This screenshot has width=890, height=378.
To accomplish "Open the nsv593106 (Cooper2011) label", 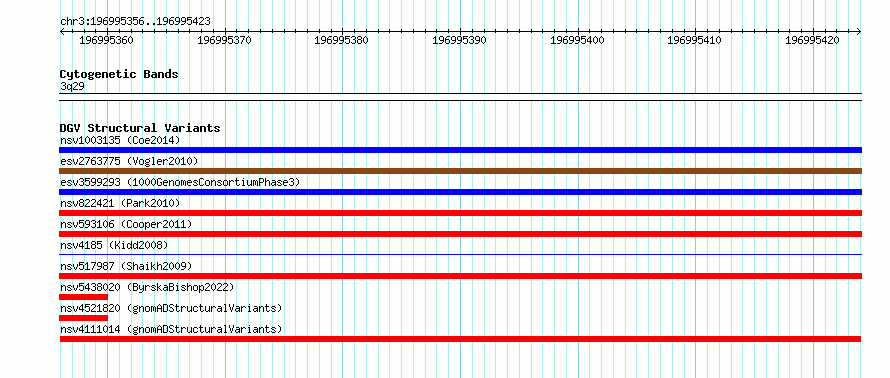I will [126, 224].
